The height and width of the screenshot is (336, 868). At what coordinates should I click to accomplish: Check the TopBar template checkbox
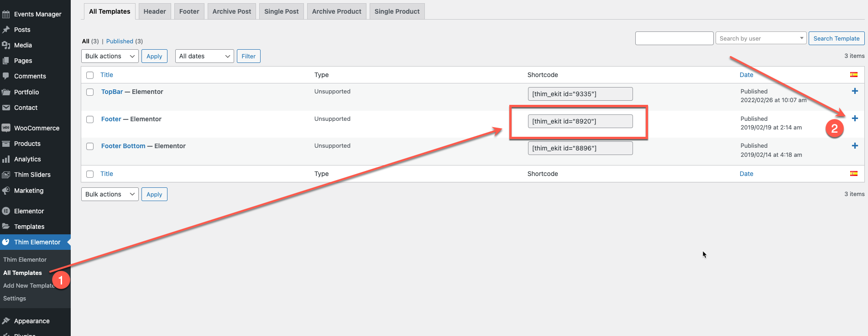tap(90, 92)
